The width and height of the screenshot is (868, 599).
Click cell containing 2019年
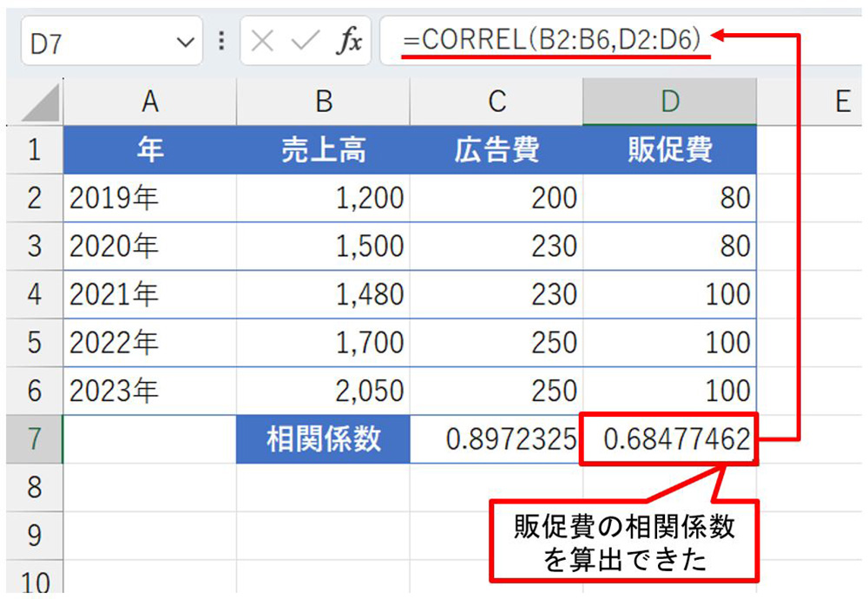[x=149, y=198]
